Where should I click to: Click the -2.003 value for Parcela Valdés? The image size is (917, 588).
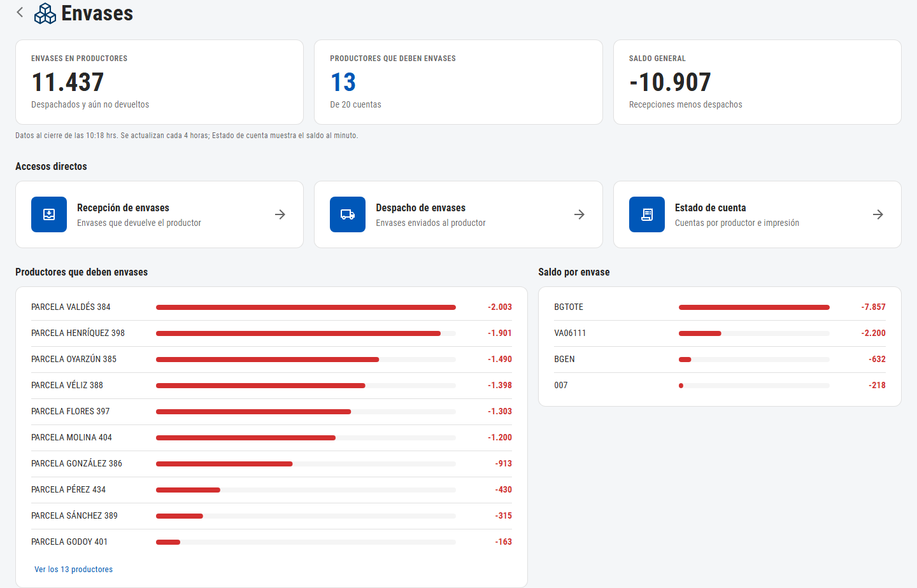click(500, 307)
